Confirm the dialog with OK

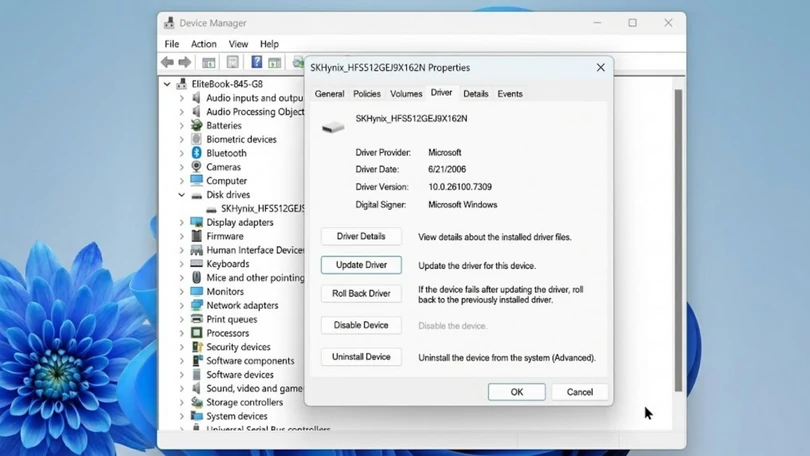click(517, 392)
